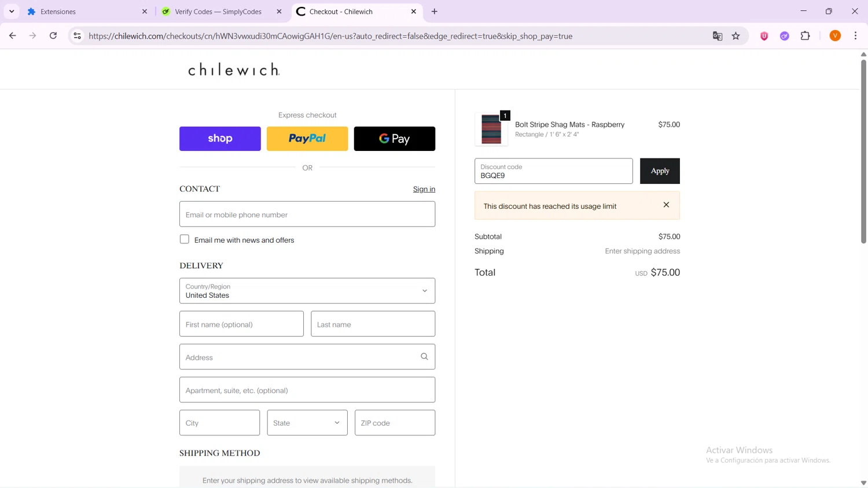Image resolution: width=868 pixels, height=488 pixels.
Task: Focus the ZIP code field
Action: (x=395, y=423)
